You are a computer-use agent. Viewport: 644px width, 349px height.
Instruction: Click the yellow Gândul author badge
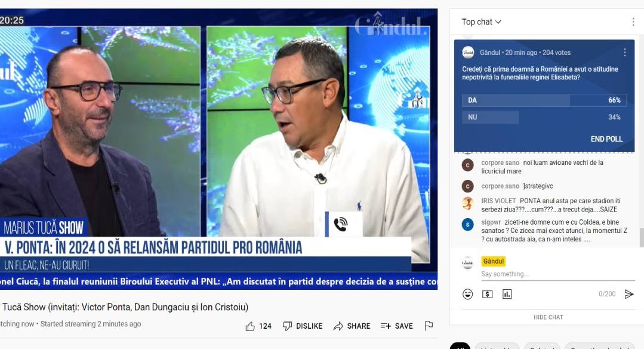tap(493, 261)
